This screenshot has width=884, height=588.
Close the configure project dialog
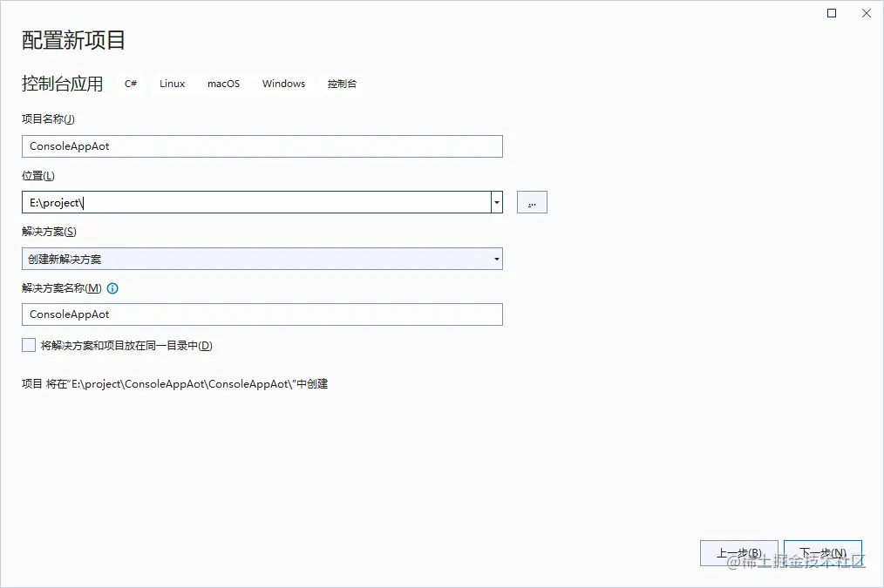tap(867, 13)
